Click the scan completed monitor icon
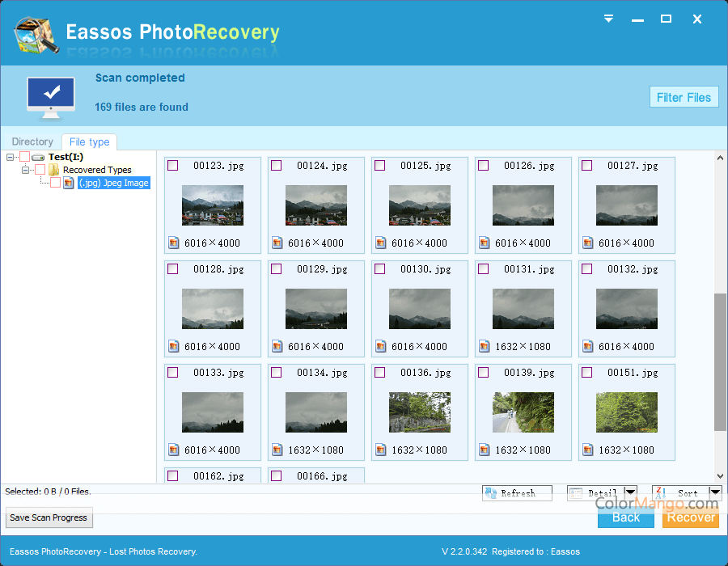The width and height of the screenshot is (728, 566). tap(51, 96)
